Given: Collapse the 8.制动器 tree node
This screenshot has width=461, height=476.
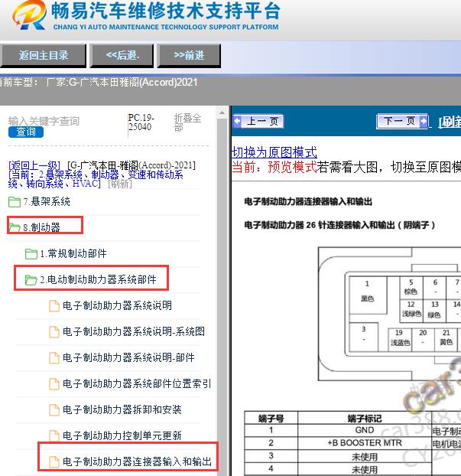Looking at the screenshot, I should pos(42,227).
